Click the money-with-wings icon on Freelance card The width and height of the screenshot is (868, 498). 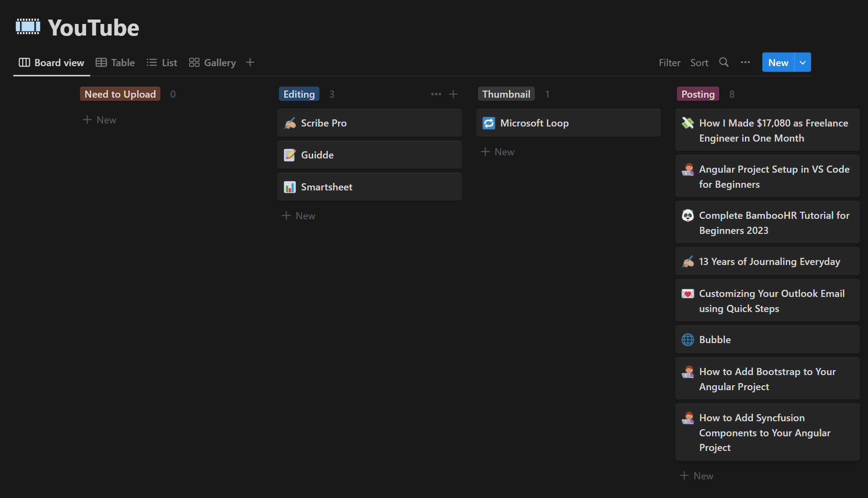pyautogui.click(x=688, y=123)
